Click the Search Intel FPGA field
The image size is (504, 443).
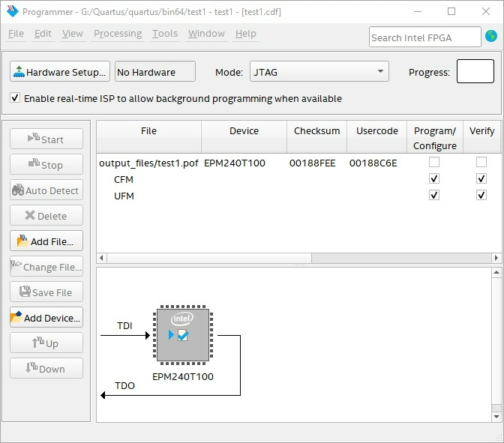coord(424,37)
